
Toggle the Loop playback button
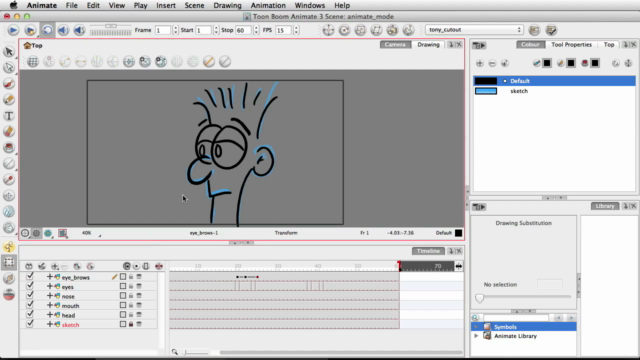pyautogui.click(x=47, y=30)
